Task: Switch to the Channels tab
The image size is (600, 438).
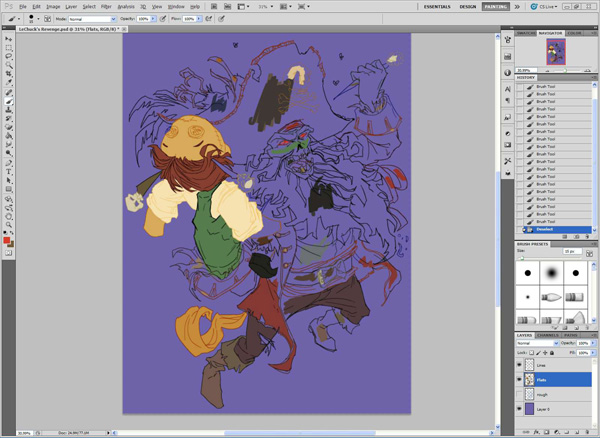Action: pyautogui.click(x=548, y=335)
